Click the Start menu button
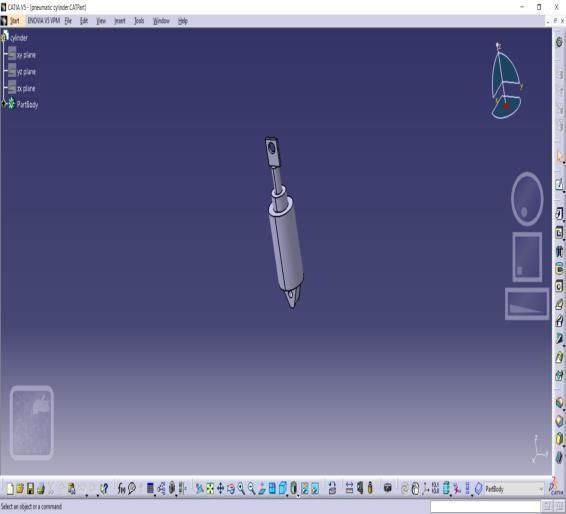 (14, 21)
